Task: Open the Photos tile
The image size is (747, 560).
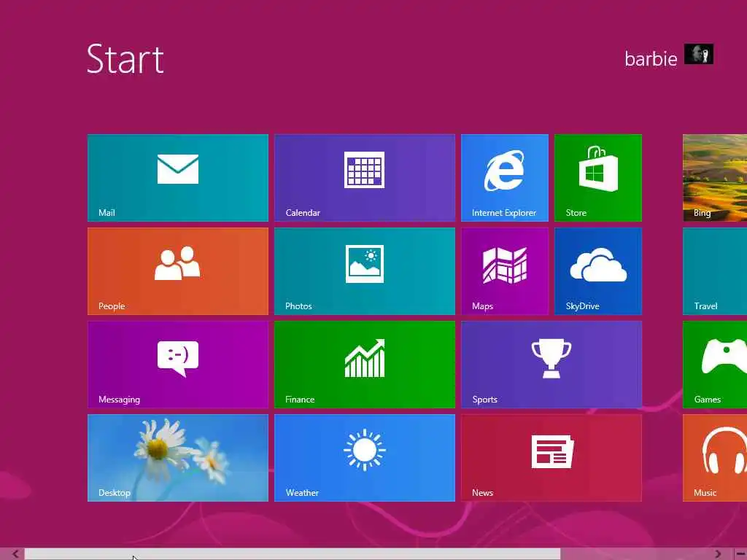Action: click(365, 271)
